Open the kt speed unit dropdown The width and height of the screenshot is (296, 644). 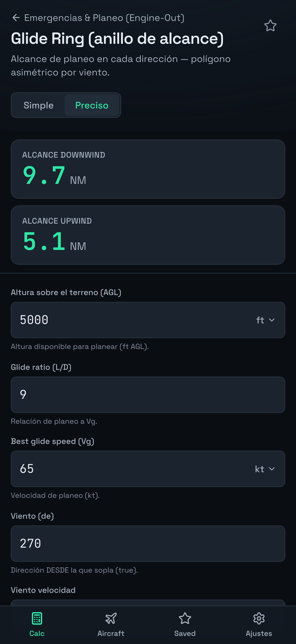(265, 469)
